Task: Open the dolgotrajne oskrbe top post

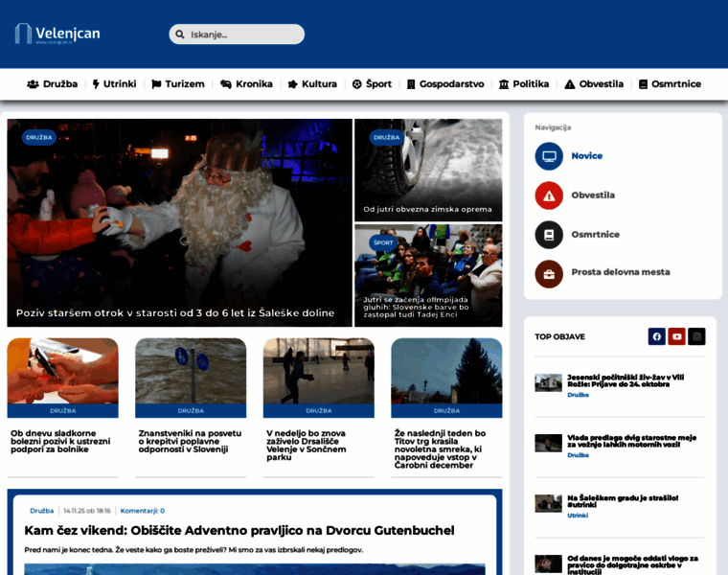Action: (632, 565)
